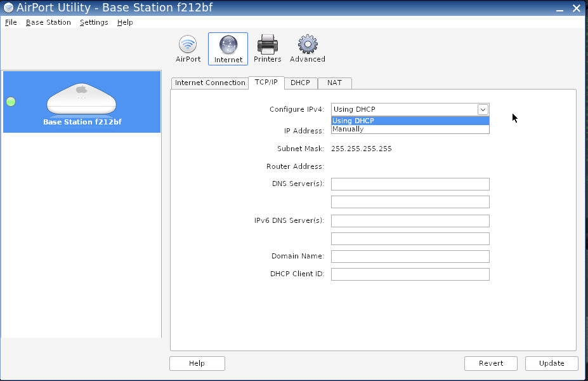
Task: Open the Base Station menu
Action: pyautogui.click(x=48, y=22)
